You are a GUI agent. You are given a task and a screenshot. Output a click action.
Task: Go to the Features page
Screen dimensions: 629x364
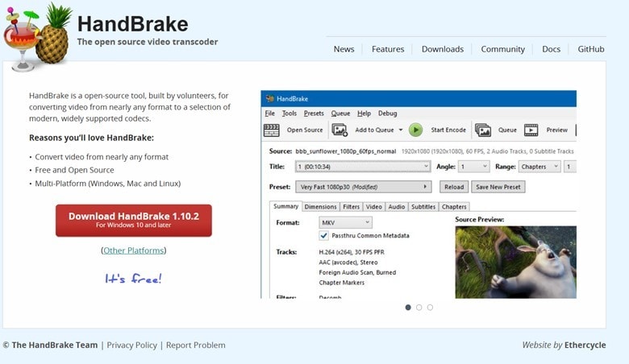click(388, 49)
